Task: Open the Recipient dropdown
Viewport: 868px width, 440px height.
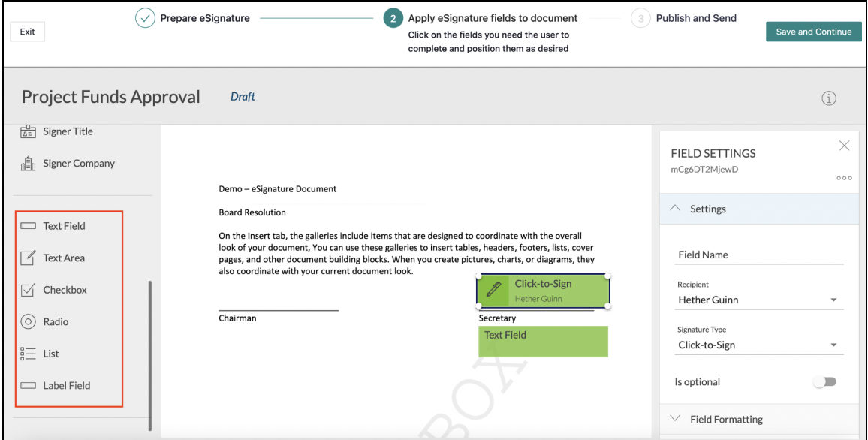Action: click(x=759, y=300)
